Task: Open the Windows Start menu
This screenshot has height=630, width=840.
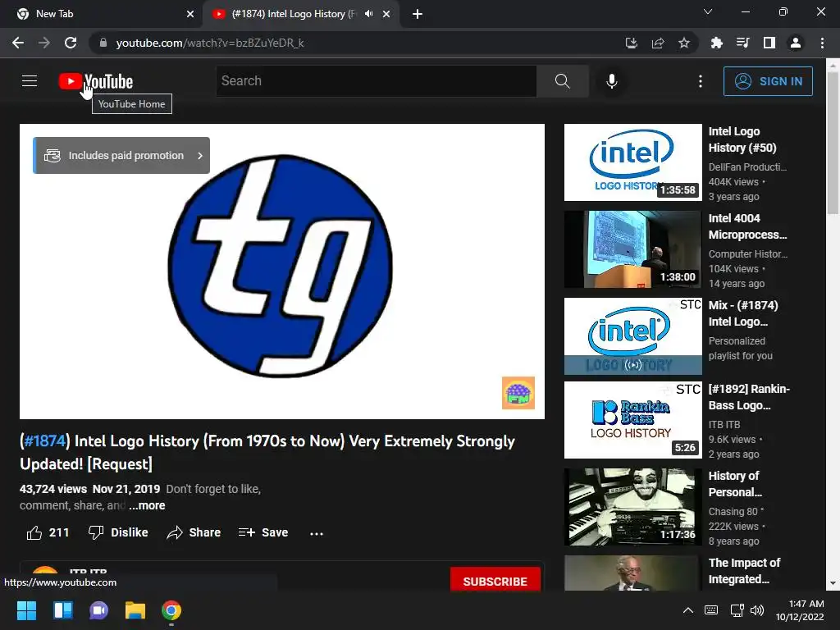Action: 26,610
